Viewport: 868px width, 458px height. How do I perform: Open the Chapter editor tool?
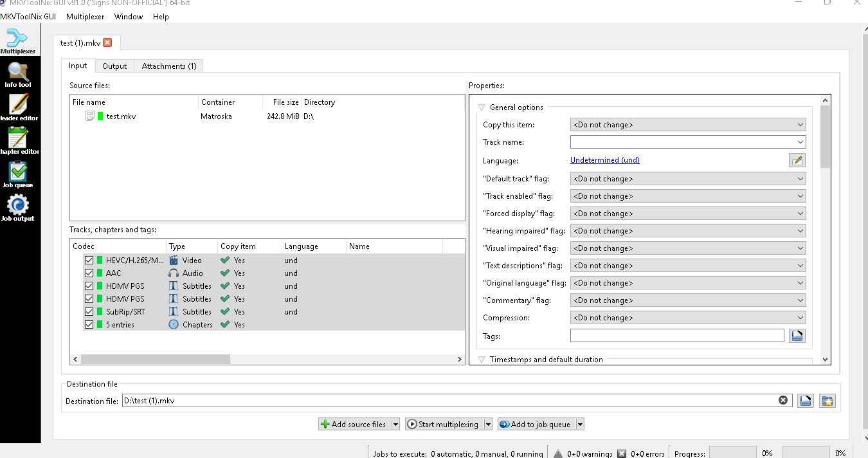pos(19,141)
